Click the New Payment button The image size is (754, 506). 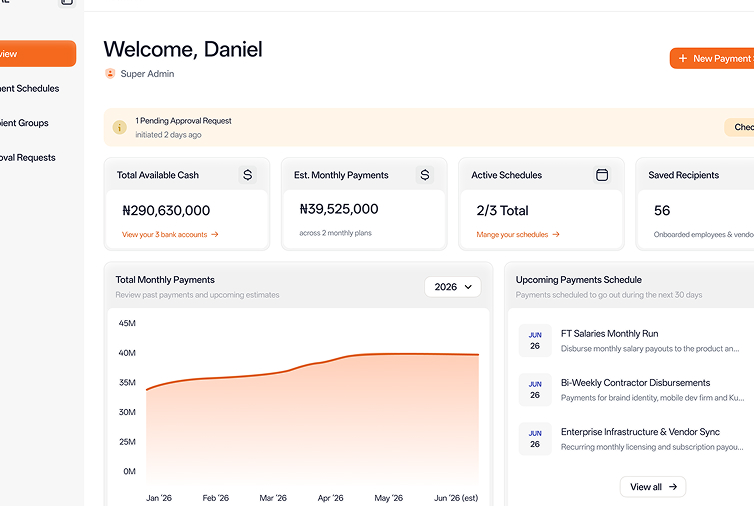point(712,58)
